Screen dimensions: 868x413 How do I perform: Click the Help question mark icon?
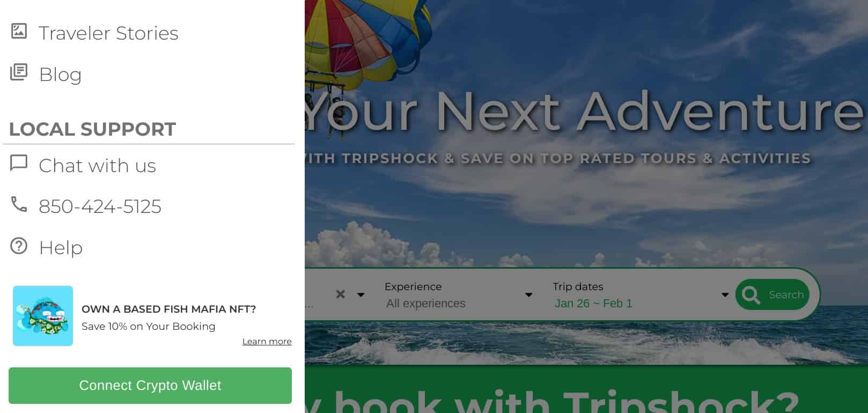[x=19, y=246]
